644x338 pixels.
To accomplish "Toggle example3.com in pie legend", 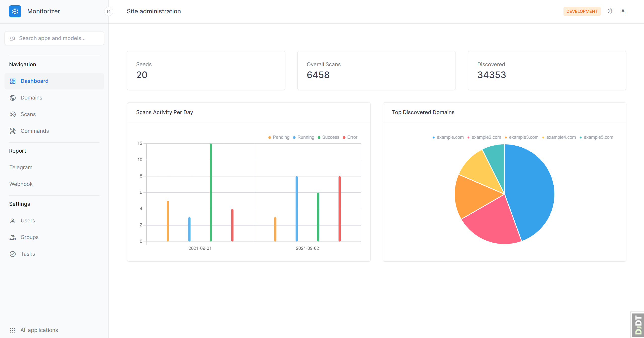I will click(521, 137).
